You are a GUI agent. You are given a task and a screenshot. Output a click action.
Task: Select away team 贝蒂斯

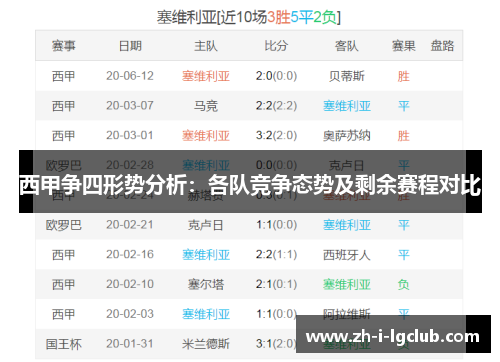point(347,76)
